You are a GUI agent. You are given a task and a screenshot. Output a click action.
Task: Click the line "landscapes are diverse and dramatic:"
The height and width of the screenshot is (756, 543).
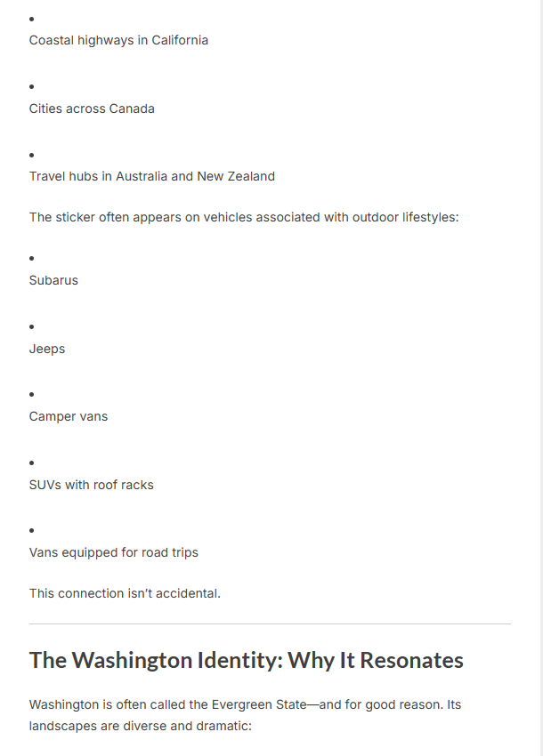(141, 726)
